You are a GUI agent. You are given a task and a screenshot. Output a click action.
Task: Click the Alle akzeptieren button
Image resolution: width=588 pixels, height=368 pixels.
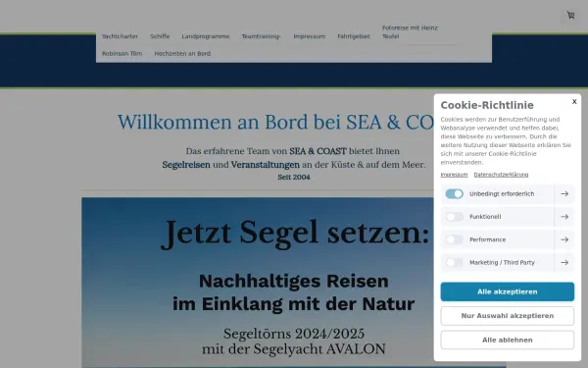click(507, 291)
